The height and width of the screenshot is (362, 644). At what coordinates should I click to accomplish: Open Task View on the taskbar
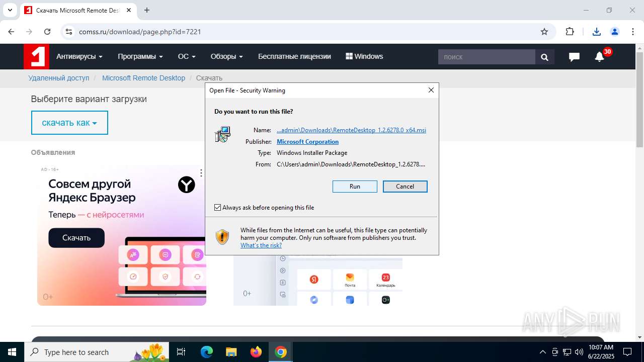[x=181, y=352]
